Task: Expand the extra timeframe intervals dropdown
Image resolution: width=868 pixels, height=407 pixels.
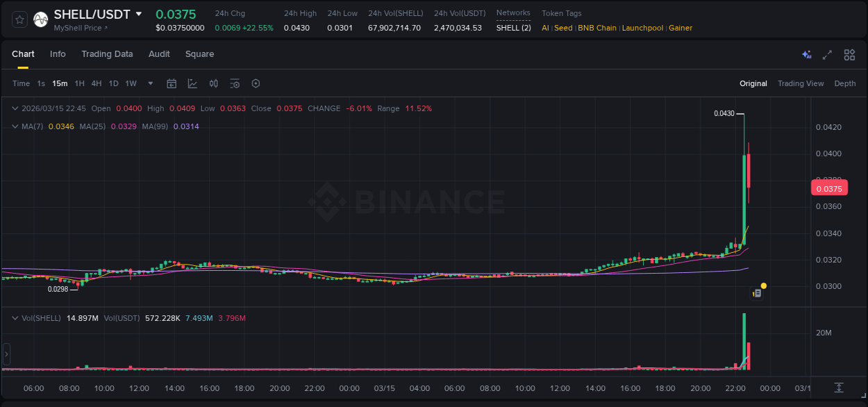Action: pyautogui.click(x=149, y=83)
